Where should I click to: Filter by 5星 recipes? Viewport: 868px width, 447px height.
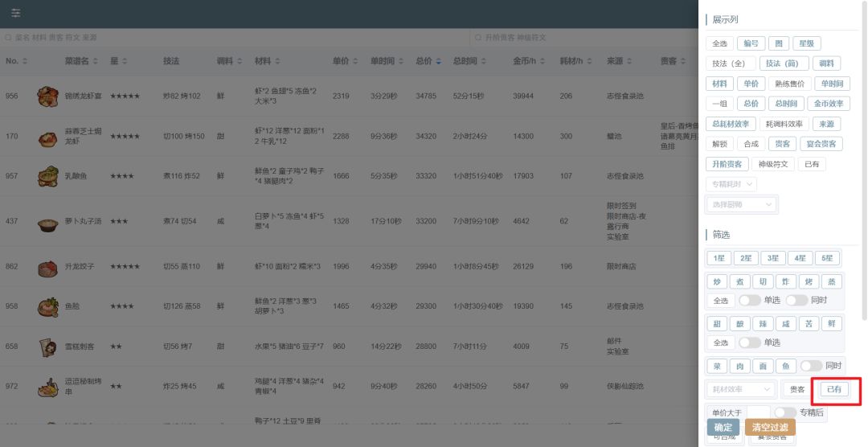tap(827, 258)
